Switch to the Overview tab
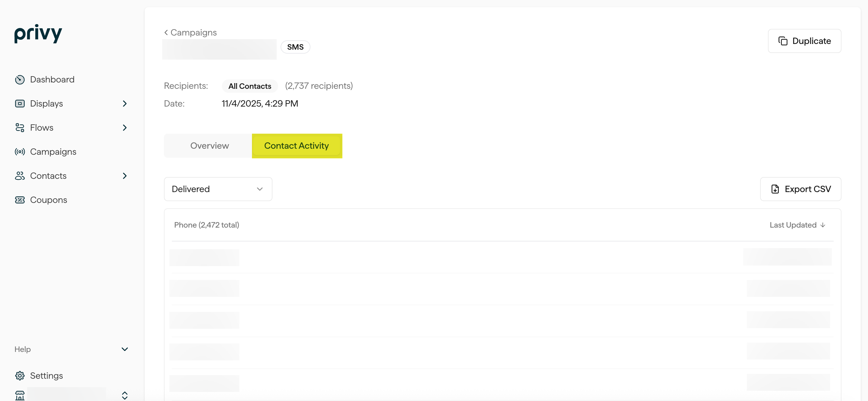Image resolution: width=868 pixels, height=401 pixels. (x=209, y=145)
